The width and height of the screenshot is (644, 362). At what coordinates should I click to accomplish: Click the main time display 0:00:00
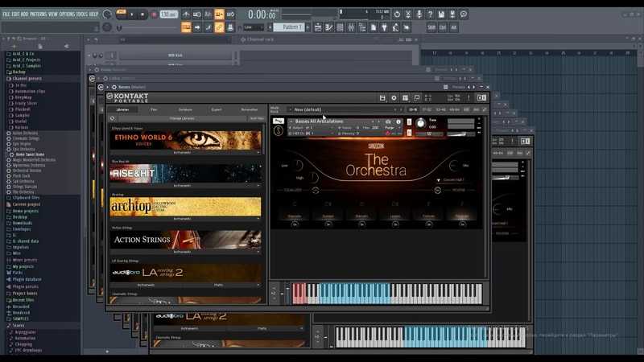pos(262,14)
